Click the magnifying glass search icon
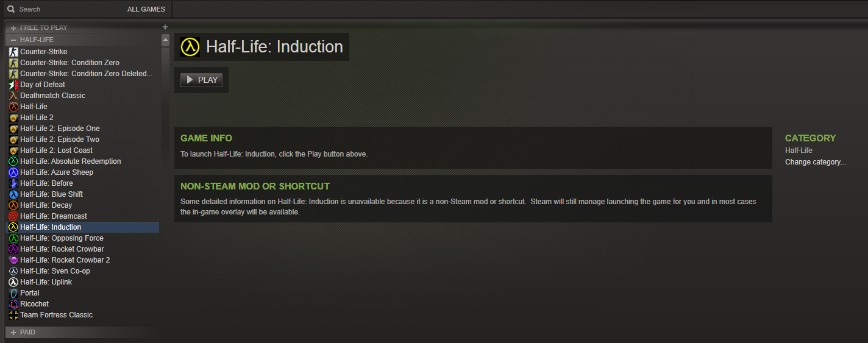The image size is (868, 343). pos(10,9)
